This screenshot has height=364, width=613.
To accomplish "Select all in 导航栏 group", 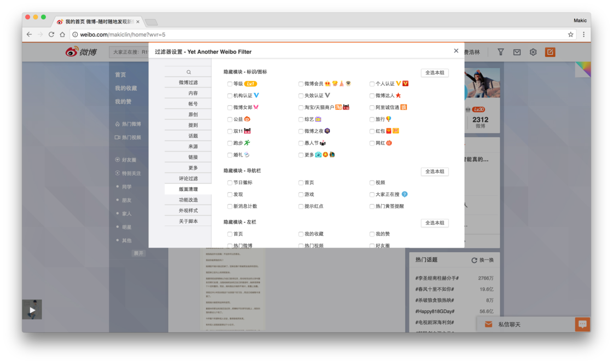I will point(435,172).
